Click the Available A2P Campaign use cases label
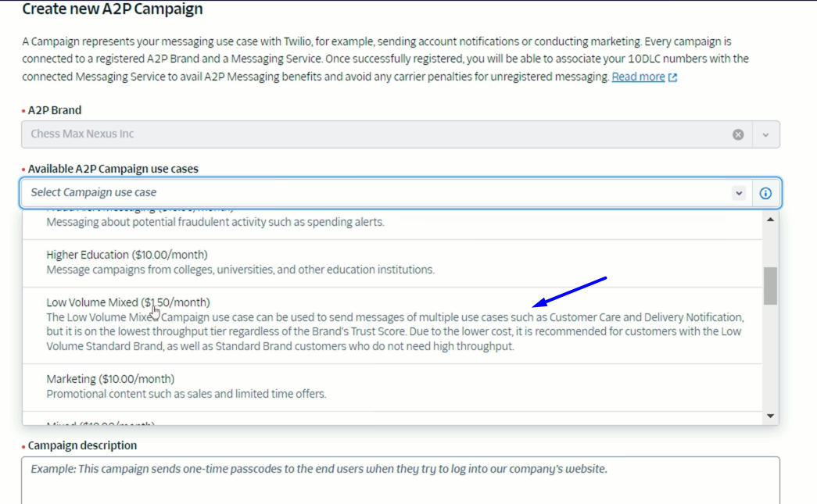Viewport: 817px width, 504px height. [x=113, y=169]
